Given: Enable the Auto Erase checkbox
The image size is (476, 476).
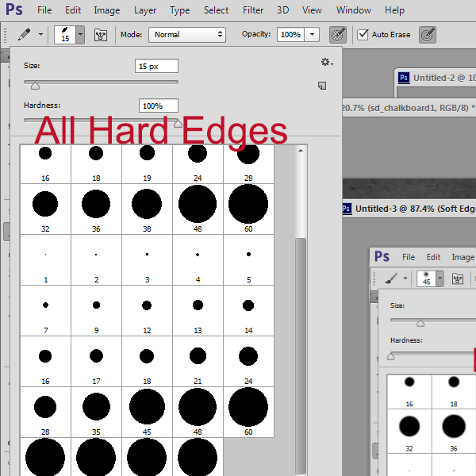Looking at the screenshot, I should [x=363, y=35].
